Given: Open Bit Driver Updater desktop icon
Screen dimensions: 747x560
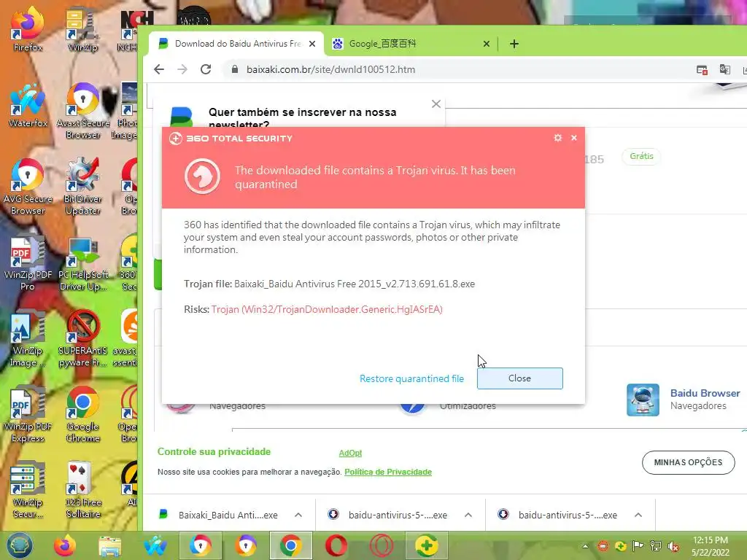Looking at the screenshot, I should click(x=83, y=187).
